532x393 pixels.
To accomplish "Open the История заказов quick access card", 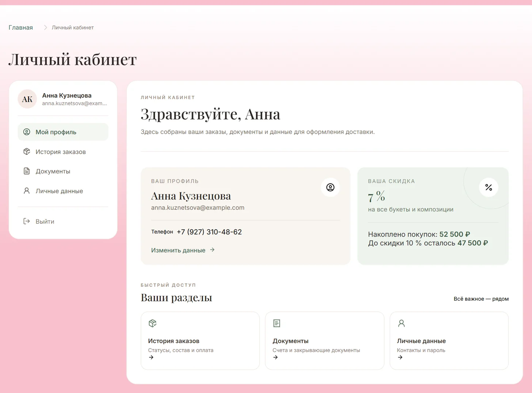I will click(x=200, y=341).
